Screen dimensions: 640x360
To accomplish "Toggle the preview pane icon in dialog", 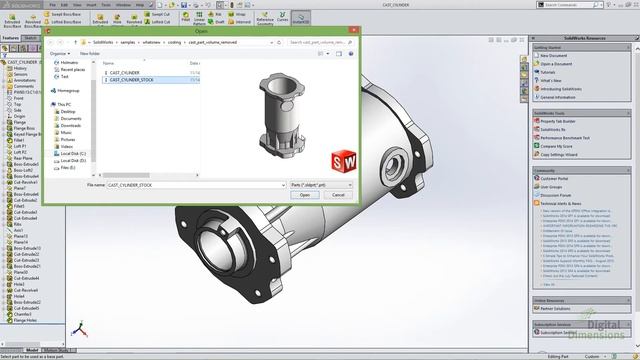I will 339,53.
